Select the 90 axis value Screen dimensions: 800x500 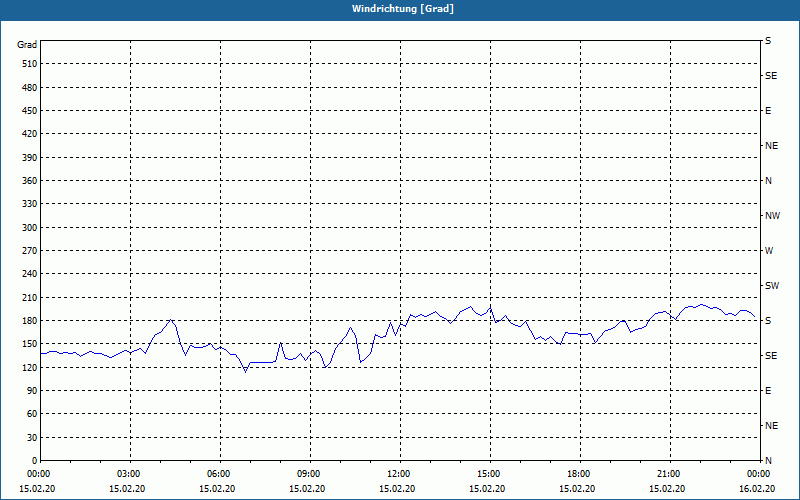point(33,390)
